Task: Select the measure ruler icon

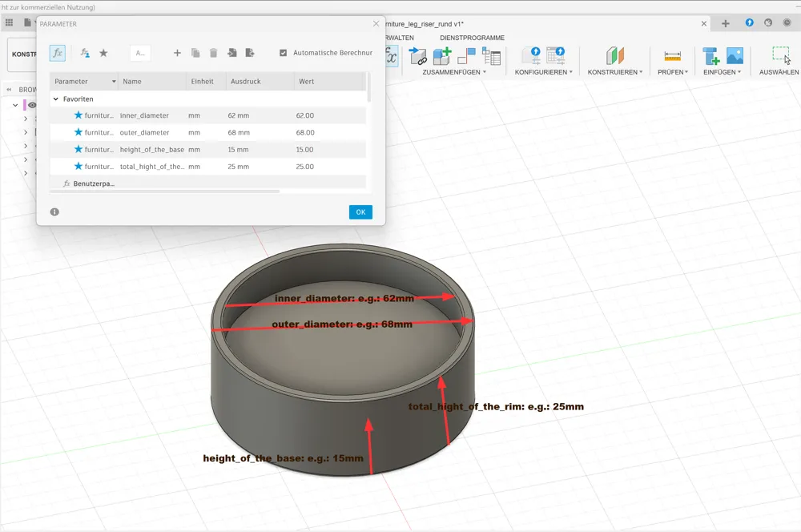Action: (672, 56)
